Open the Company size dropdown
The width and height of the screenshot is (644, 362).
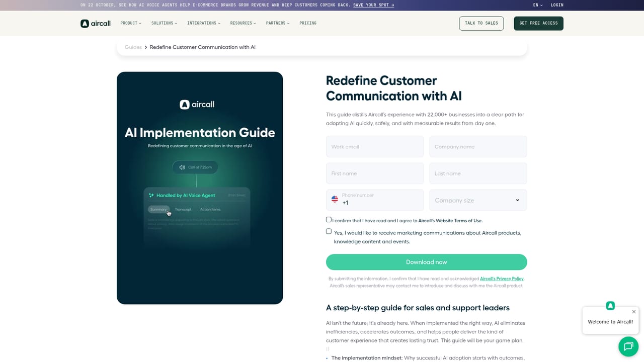[478, 200]
